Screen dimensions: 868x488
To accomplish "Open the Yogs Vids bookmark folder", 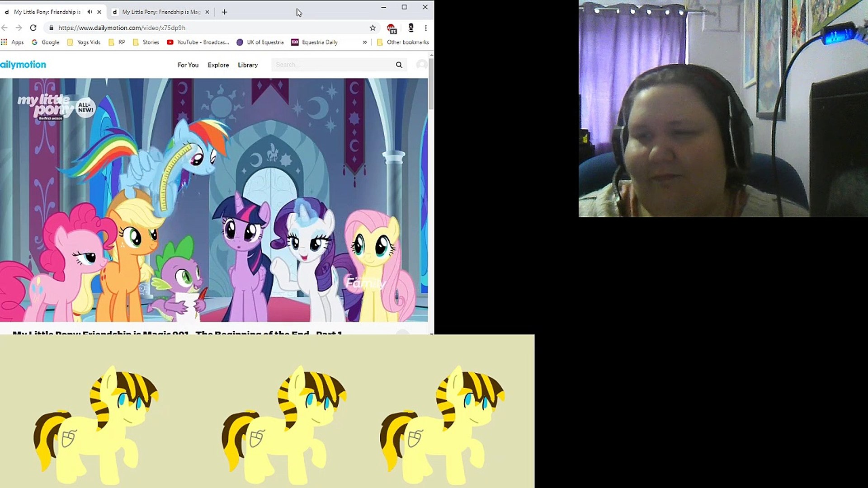I will (84, 42).
